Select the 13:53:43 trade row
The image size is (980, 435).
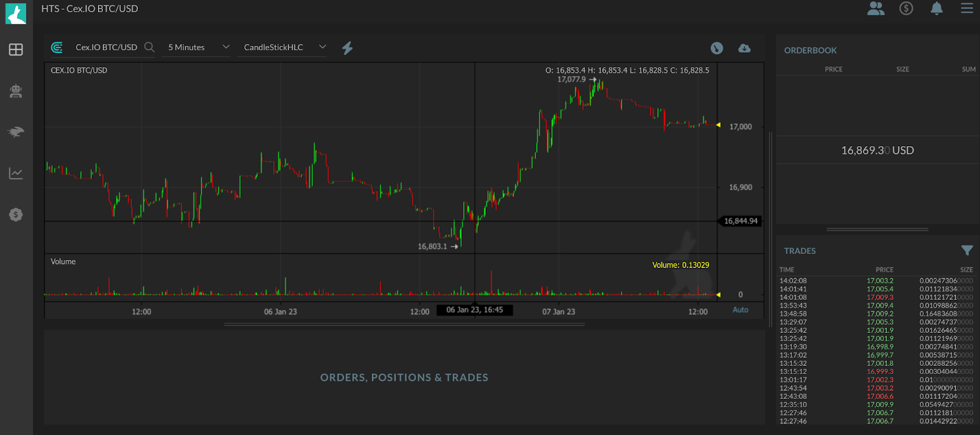tap(876, 305)
